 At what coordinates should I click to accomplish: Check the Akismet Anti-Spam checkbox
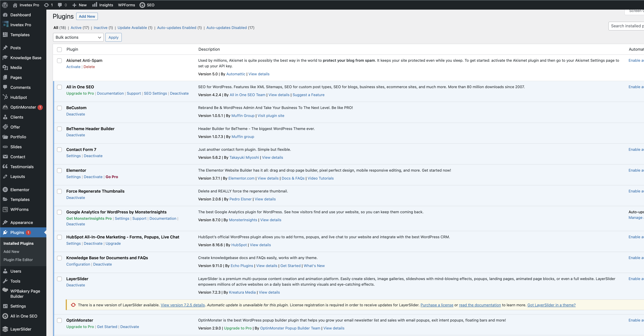pyautogui.click(x=60, y=60)
